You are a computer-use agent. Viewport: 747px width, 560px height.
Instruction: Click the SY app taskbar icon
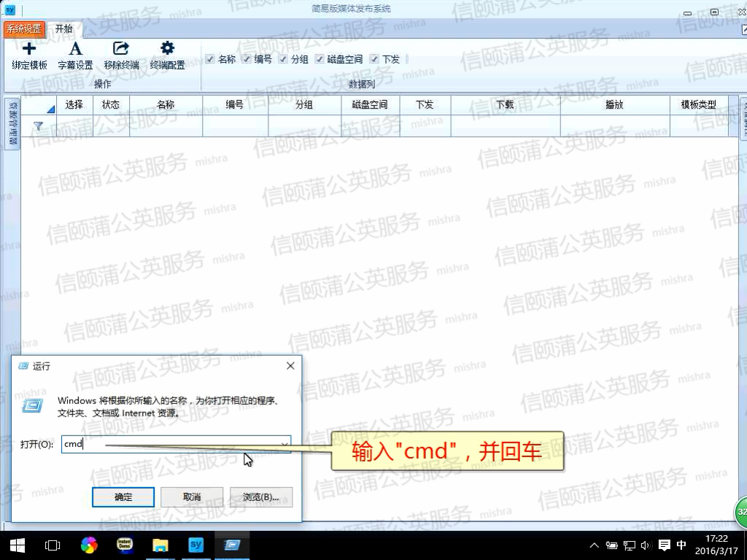pyautogui.click(x=196, y=545)
